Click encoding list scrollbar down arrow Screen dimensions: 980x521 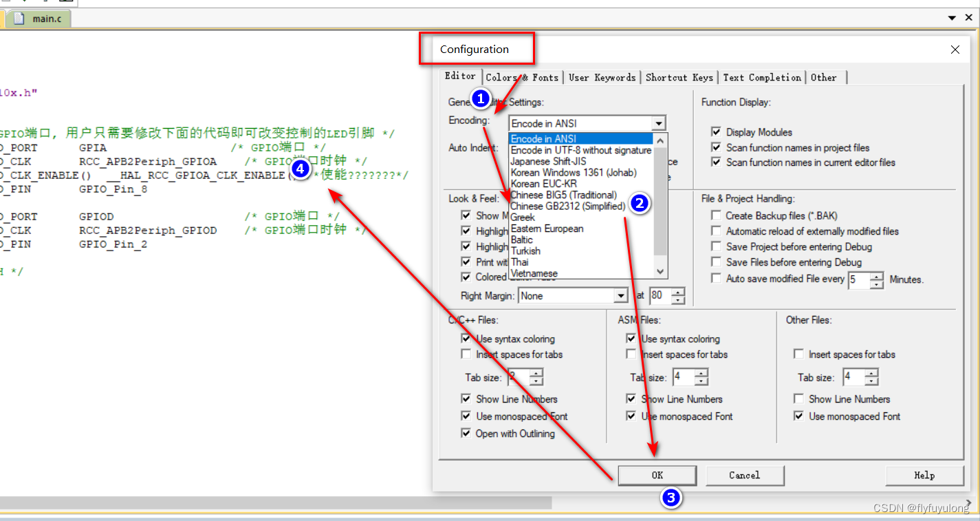(x=660, y=271)
